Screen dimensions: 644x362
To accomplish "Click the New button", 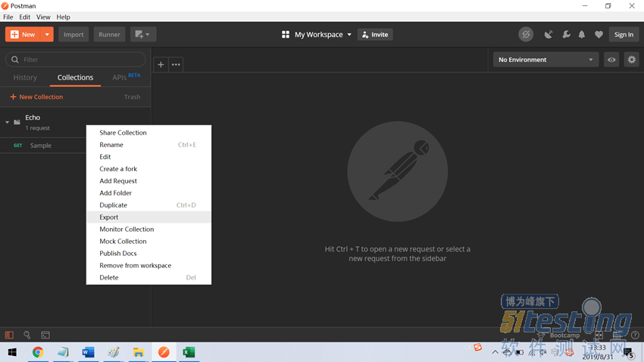I will tap(23, 35).
